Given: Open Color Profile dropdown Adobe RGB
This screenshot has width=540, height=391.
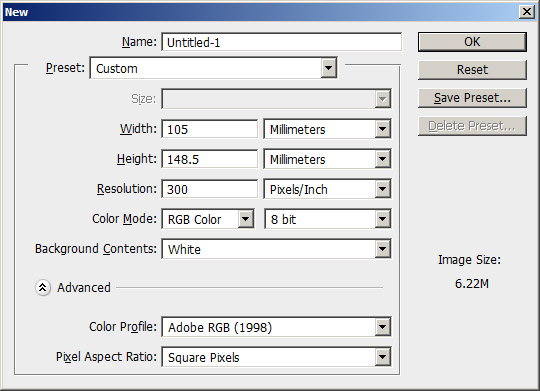Looking at the screenshot, I should pyautogui.click(x=276, y=327).
